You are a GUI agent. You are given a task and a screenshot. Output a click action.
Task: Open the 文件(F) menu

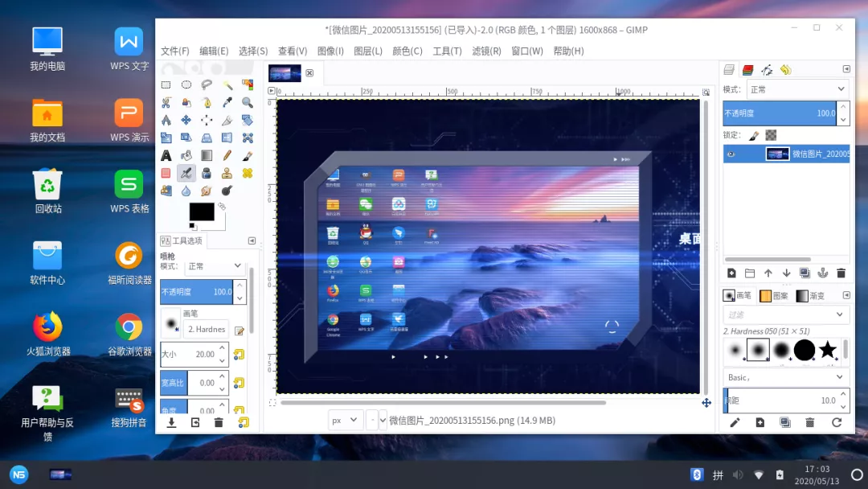click(x=175, y=51)
